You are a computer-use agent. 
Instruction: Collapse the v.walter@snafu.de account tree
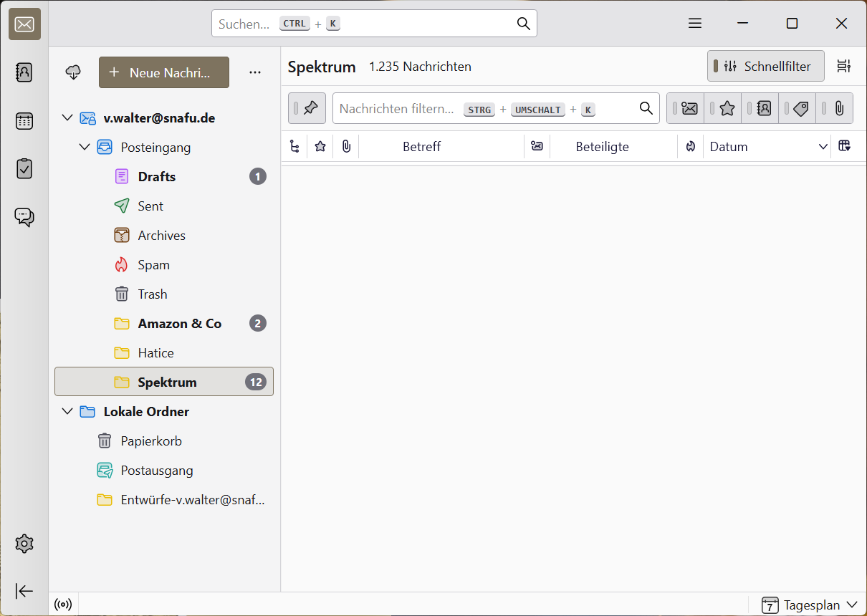(67, 118)
